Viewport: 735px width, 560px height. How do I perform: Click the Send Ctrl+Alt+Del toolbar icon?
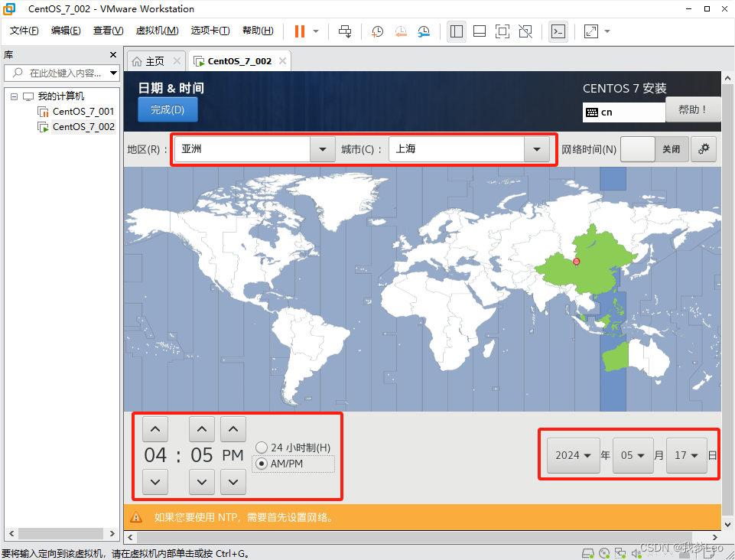click(x=345, y=31)
